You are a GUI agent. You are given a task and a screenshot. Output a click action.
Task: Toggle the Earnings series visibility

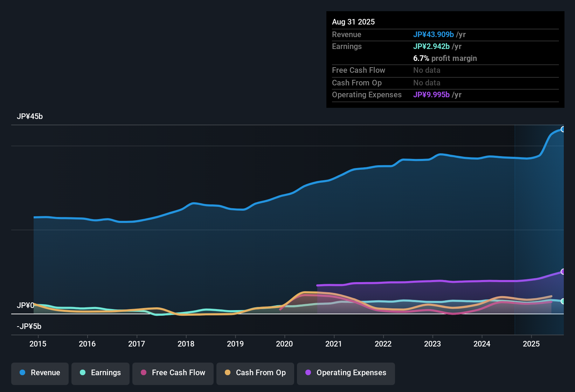click(x=100, y=373)
